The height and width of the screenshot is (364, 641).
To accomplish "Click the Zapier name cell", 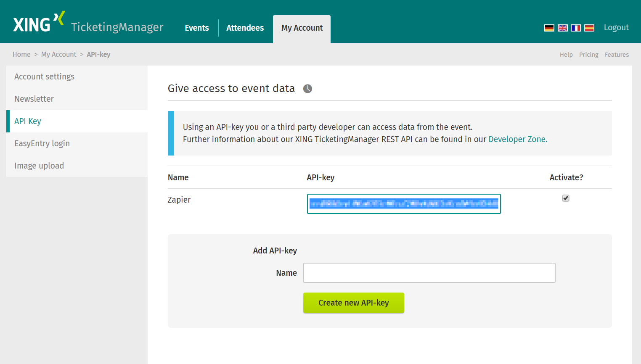I will pos(179,200).
